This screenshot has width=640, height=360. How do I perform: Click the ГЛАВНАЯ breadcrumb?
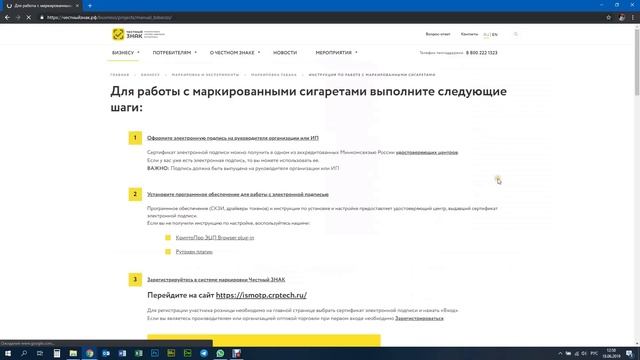120,75
